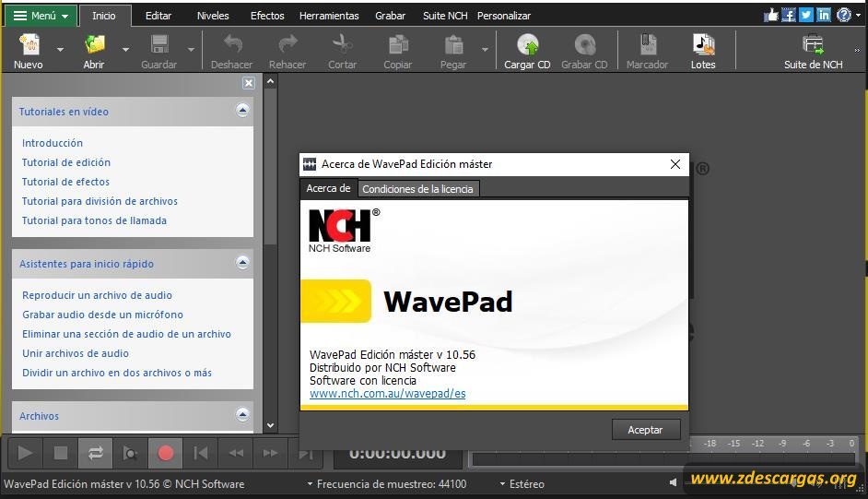
Task: Open the Herramientas tab
Action: 329,16
